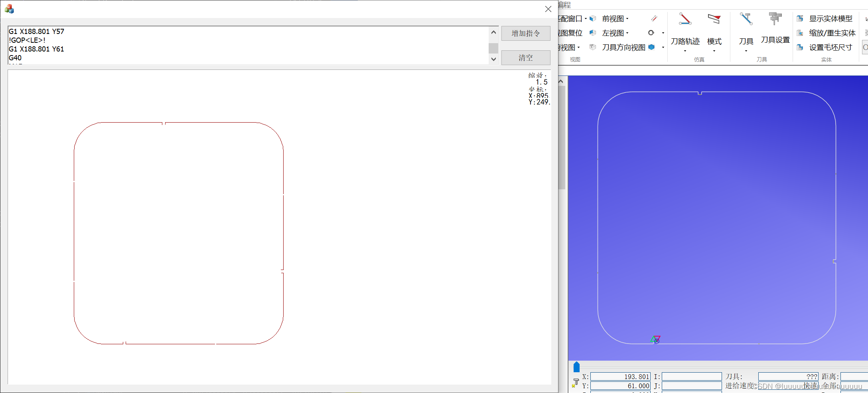Click the 设置毛坯尺寸 icon
This screenshot has width=868, height=393.
800,47
